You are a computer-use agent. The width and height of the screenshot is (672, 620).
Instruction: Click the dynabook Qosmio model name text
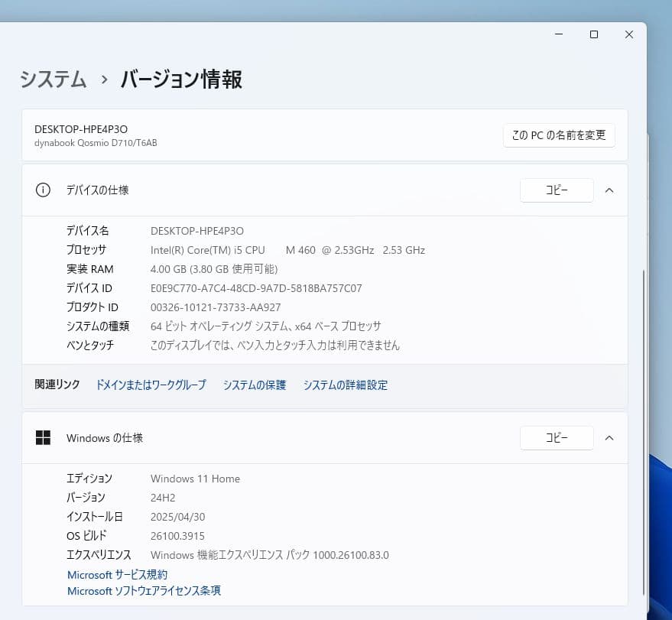pos(95,143)
